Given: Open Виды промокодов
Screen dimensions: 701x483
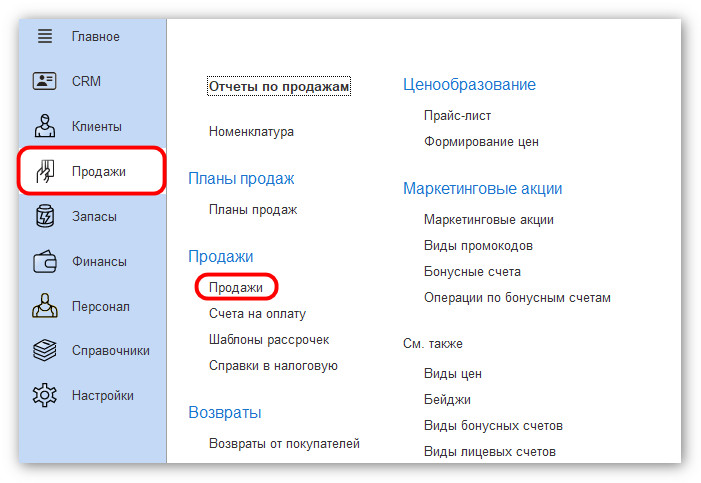Looking at the screenshot, I should [478, 246].
